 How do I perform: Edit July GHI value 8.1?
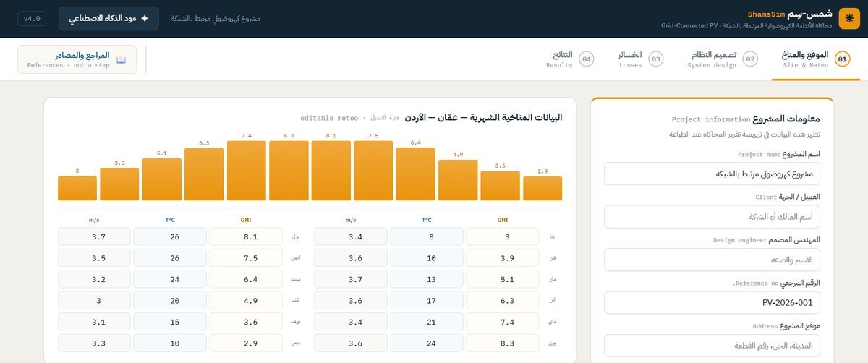(246, 236)
